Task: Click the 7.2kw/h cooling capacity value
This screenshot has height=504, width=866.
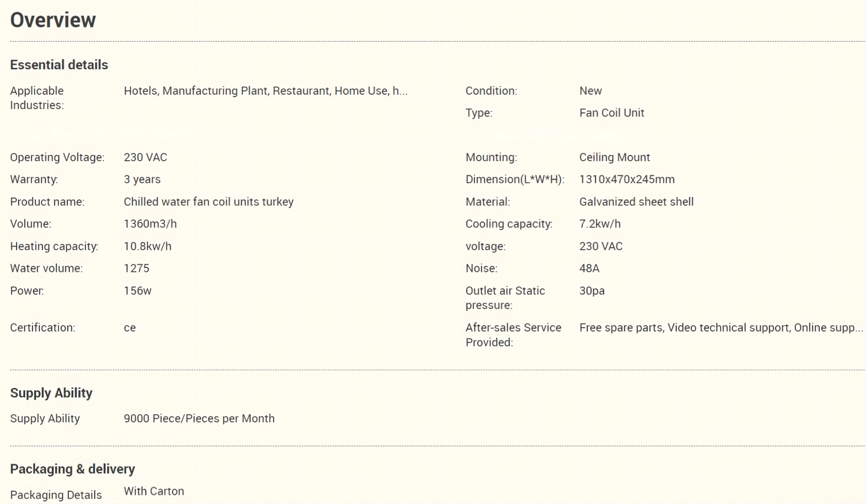Action: point(600,224)
